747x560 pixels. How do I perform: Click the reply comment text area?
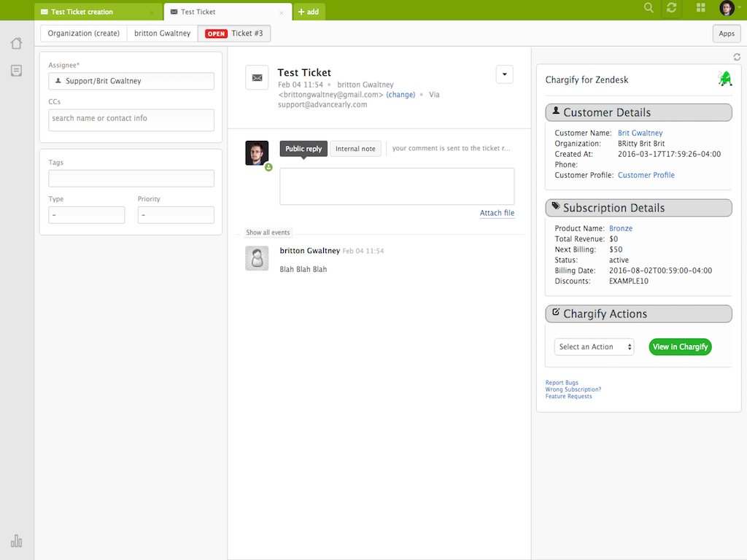[x=397, y=186]
